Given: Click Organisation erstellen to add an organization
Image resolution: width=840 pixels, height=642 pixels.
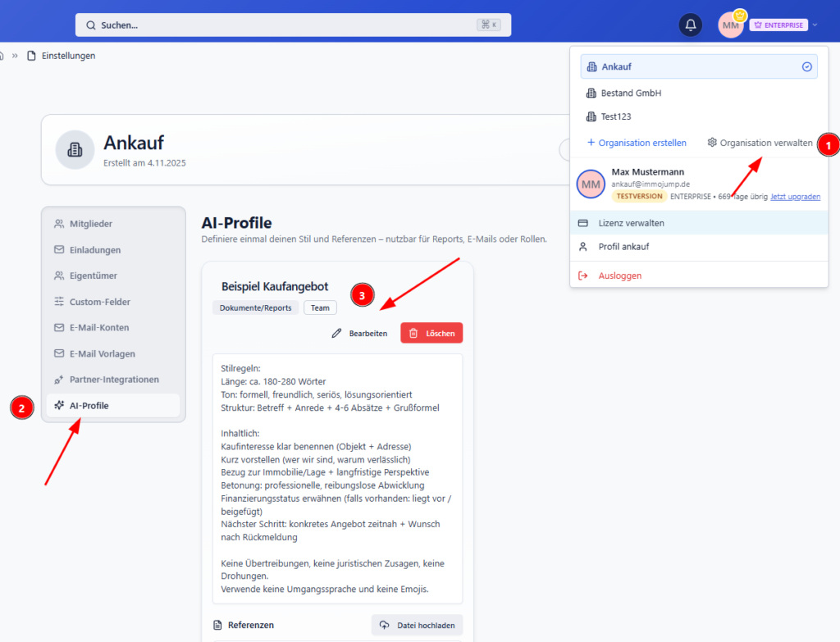Looking at the screenshot, I should pos(636,142).
